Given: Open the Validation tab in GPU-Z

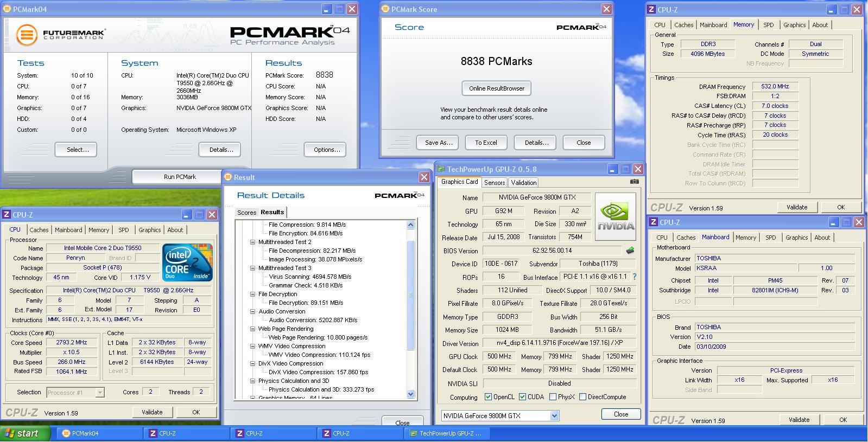Looking at the screenshot, I should pos(524,183).
